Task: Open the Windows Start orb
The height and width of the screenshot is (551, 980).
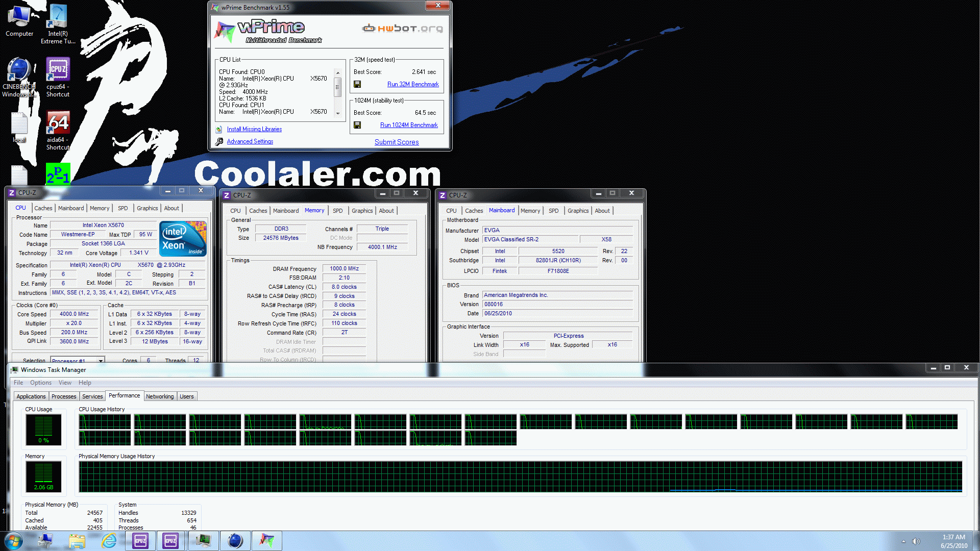Action: (13, 541)
